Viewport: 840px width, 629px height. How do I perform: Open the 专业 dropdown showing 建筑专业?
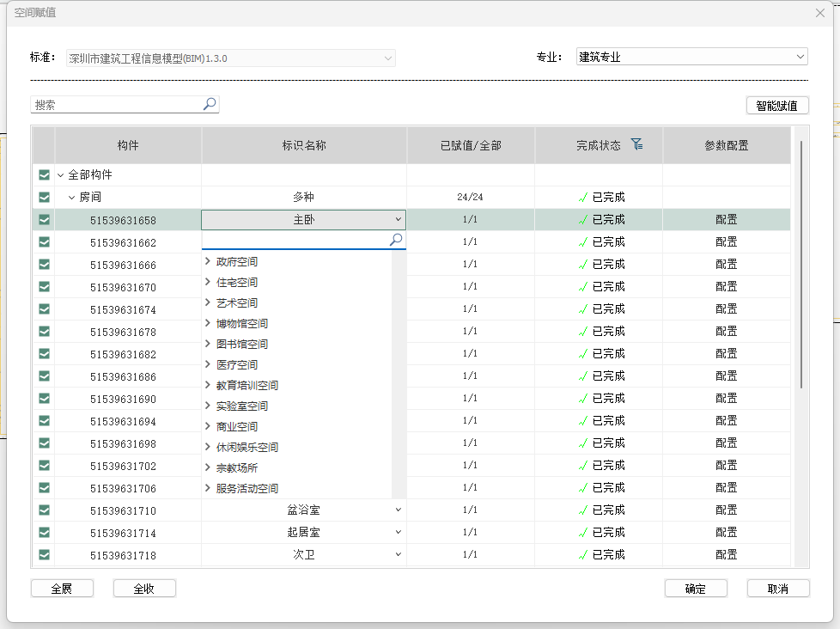point(691,57)
